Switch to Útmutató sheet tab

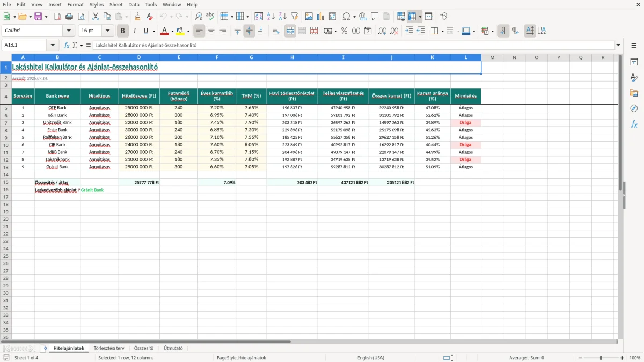pos(173,348)
